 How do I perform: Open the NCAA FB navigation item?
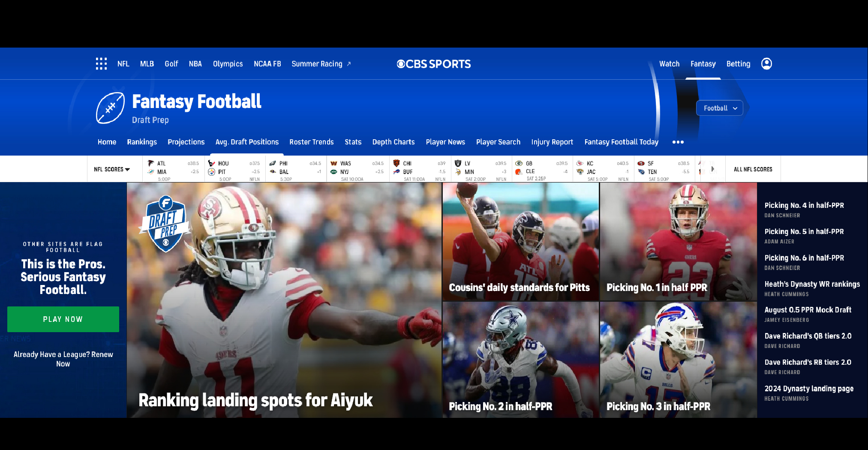pos(267,64)
